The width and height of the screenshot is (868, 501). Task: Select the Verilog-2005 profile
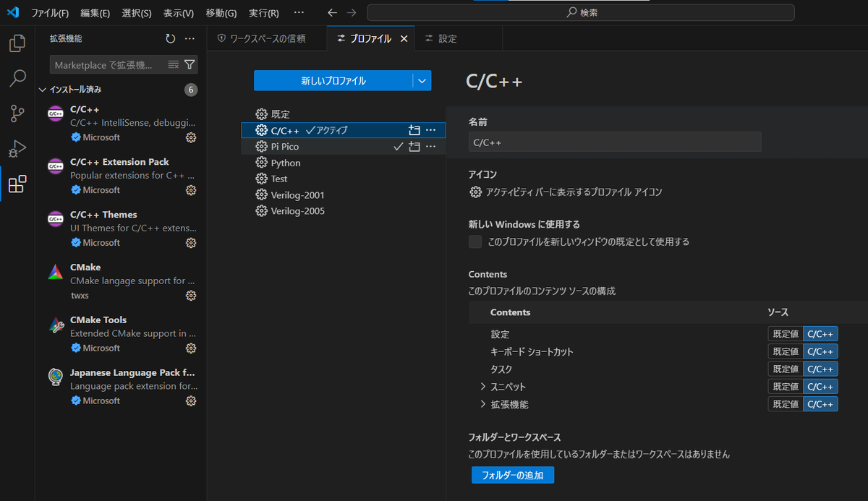[x=343, y=211]
